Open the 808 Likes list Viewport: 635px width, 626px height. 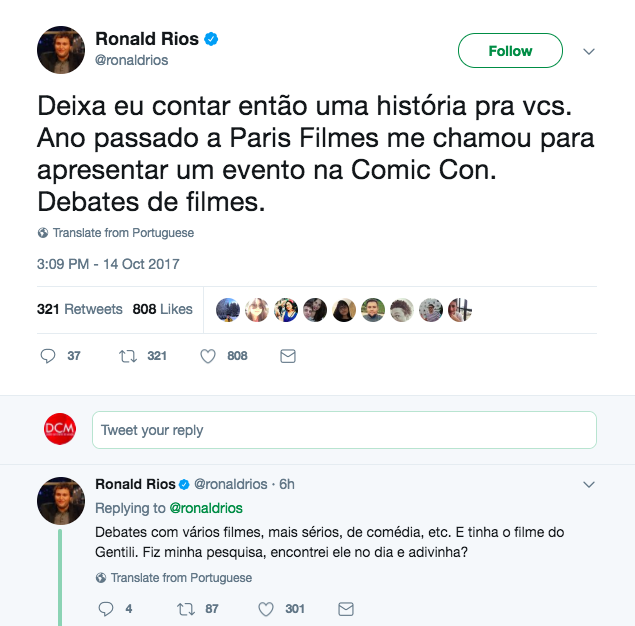pos(163,309)
